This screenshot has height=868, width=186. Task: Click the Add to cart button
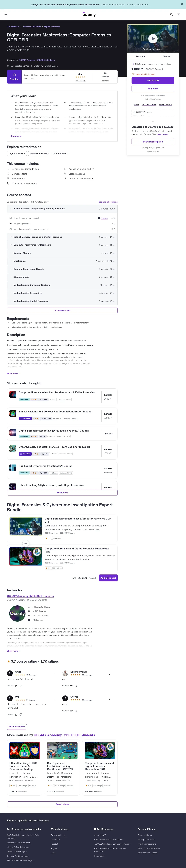click(x=153, y=81)
